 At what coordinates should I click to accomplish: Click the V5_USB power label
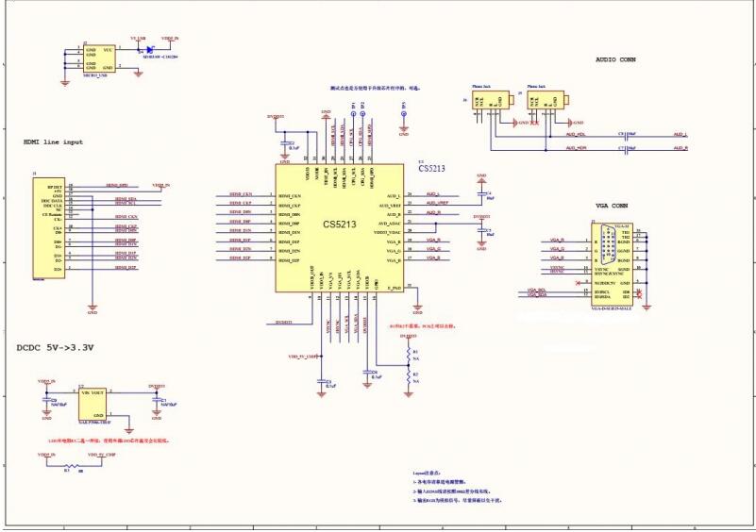138,38
